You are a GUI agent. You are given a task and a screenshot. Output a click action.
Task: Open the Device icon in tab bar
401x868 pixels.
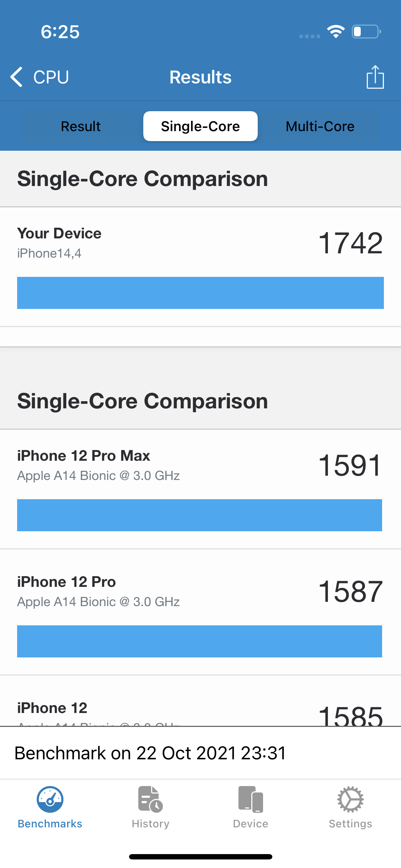[251, 799]
